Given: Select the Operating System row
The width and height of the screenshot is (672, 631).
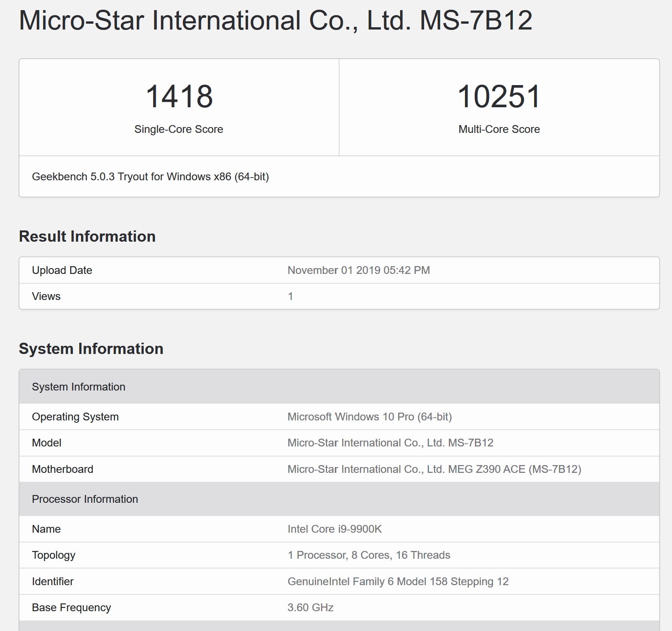Looking at the screenshot, I should [75, 417].
